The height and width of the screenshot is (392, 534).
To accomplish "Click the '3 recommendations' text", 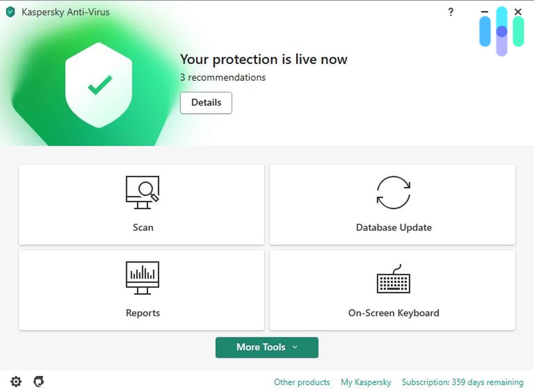I will (223, 77).
